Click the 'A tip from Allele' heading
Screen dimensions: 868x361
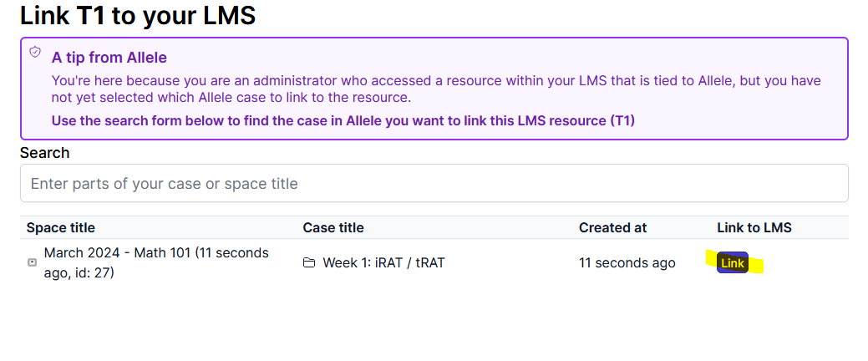pyautogui.click(x=109, y=58)
